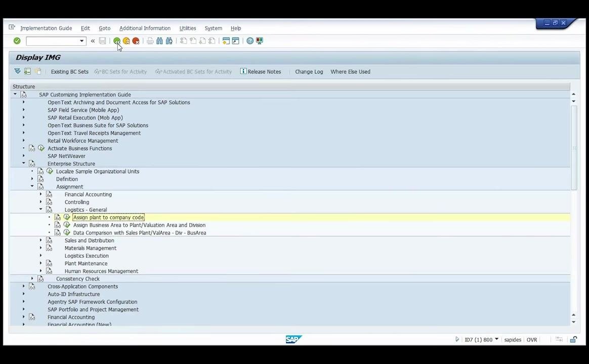The image size is (589, 364).
Task: Click the Generate Shortcut icon
Action: pos(235,41)
